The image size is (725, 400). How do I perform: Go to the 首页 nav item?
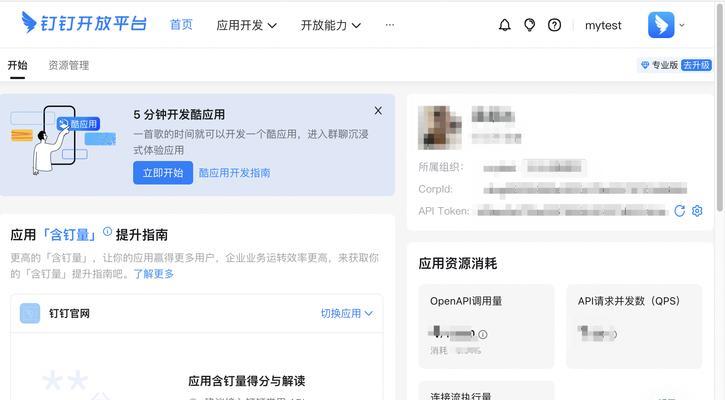pos(181,25)
